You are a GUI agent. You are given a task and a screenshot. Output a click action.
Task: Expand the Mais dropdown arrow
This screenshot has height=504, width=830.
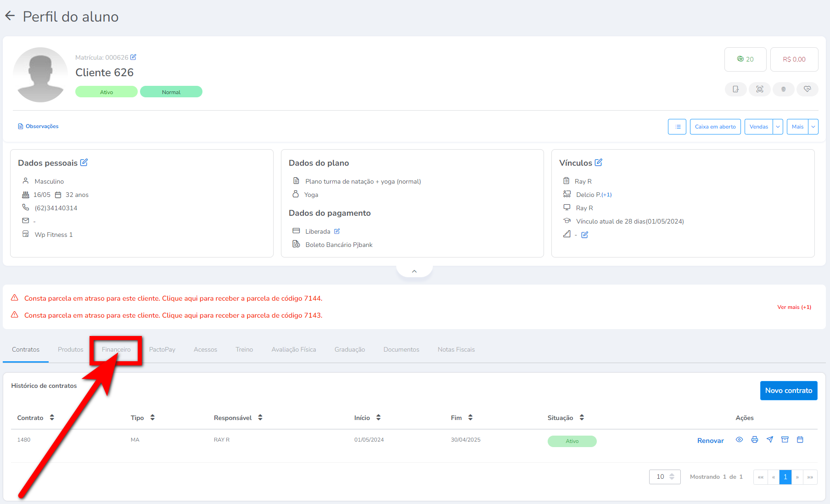point(813,127)
